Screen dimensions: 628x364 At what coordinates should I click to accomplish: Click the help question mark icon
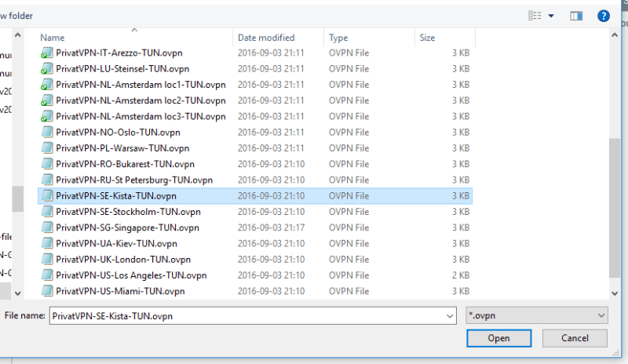coord(604,15)
